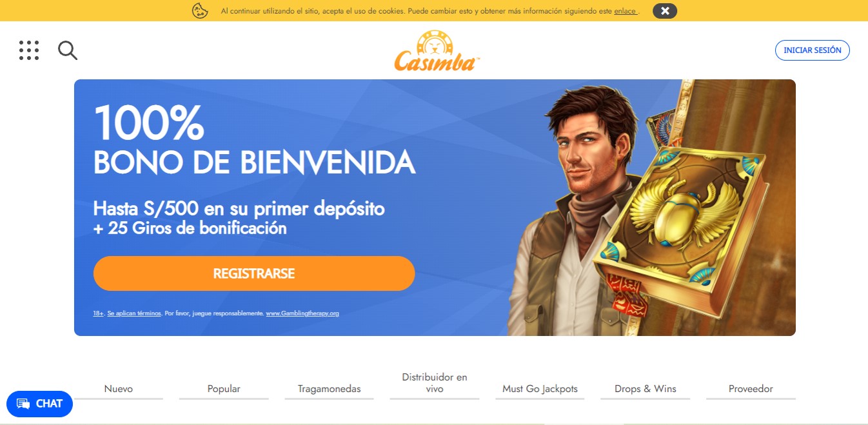Visit the www.Gamblingtherapy.org link
868x425 pixels.
[302, 313]
